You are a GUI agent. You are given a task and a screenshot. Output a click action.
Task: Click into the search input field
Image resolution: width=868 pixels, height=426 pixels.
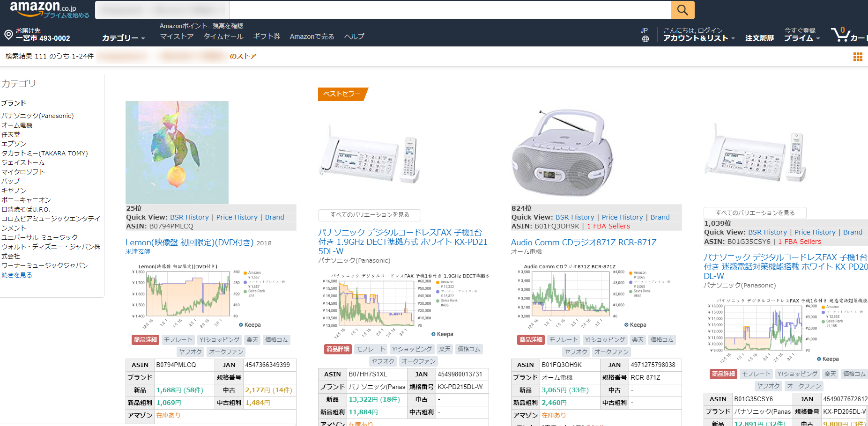click(x=450, y=10)
